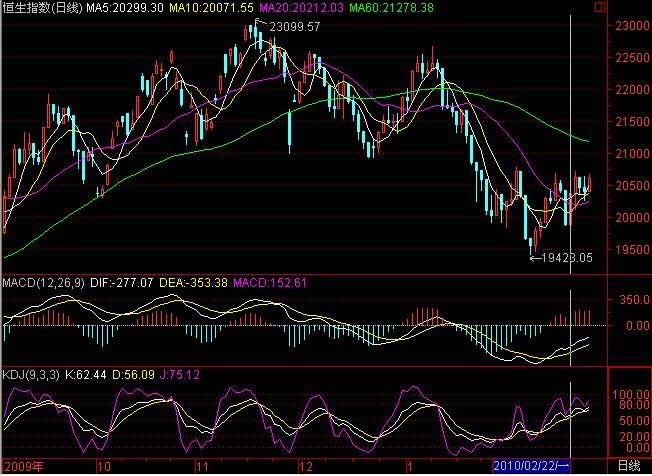Click the 恒生指数(日线) chart title
652x476 pixels.
point(42,7)
